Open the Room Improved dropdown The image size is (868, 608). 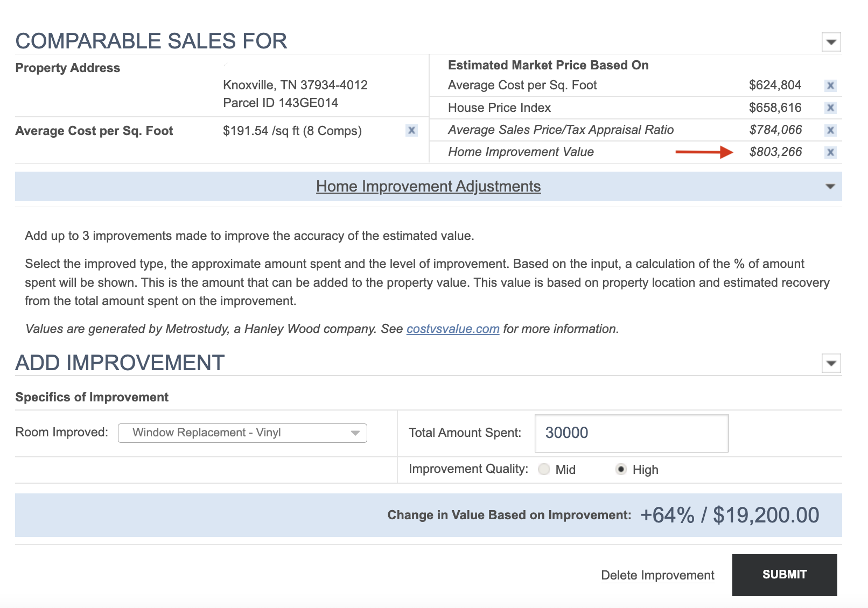pos(242,433)
